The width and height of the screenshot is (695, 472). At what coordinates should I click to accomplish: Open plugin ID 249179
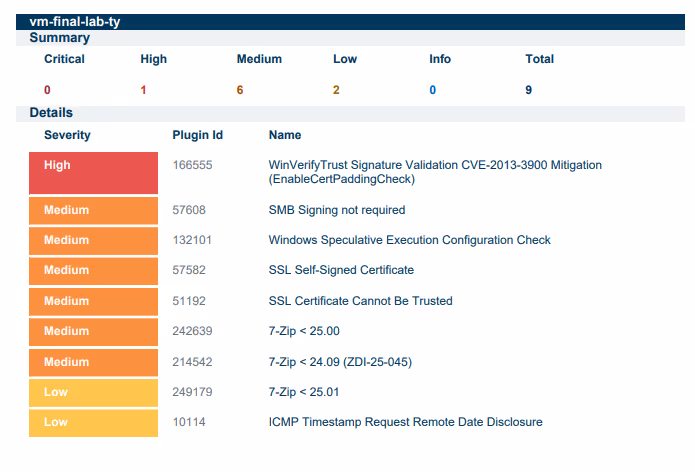[192, 392]
